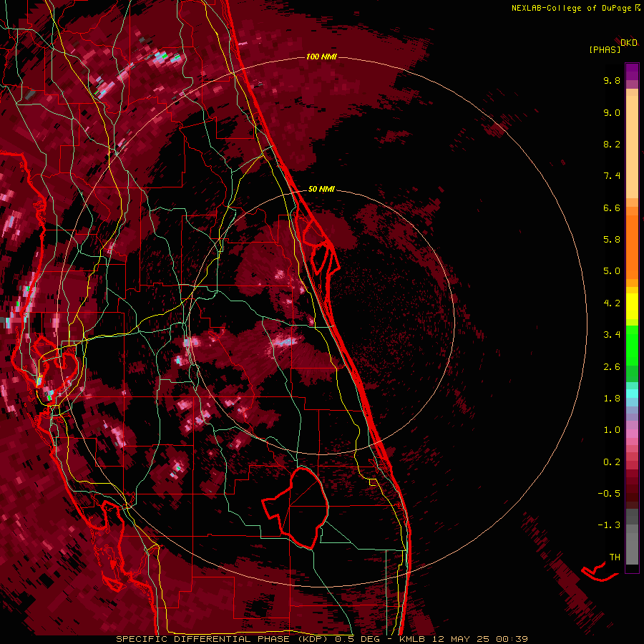This screenshot has width=644, height=644.
Task: Click the 100 NMI range ring label
Action: pyautogui.click(x=321, y=57)
